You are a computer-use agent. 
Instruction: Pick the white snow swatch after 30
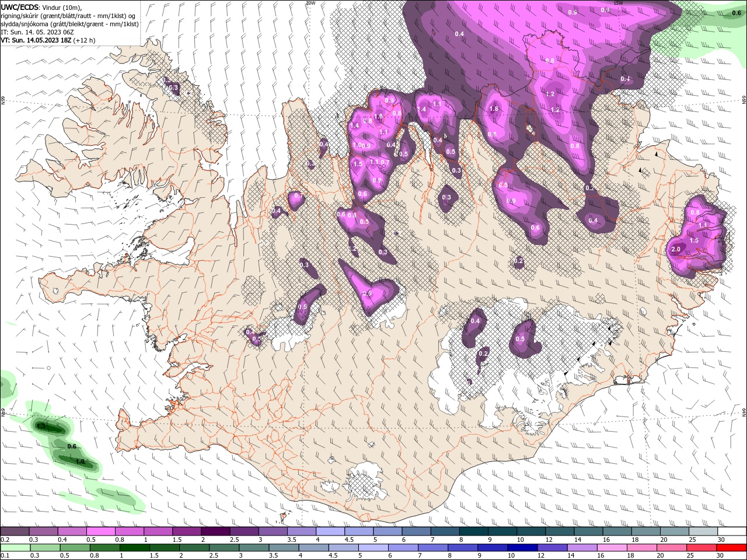point(732,531)
